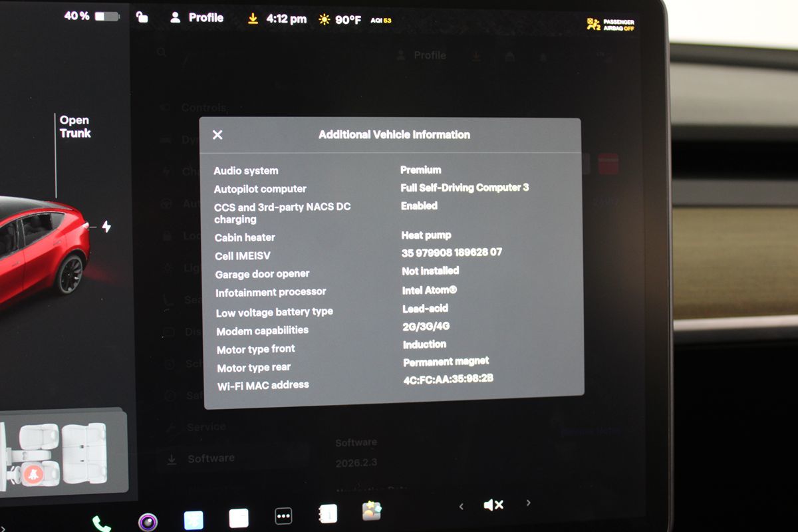Tap the battery level indicator
Image resolution: width=798 pixels, height=532 pixels.
tap(107, 16)
